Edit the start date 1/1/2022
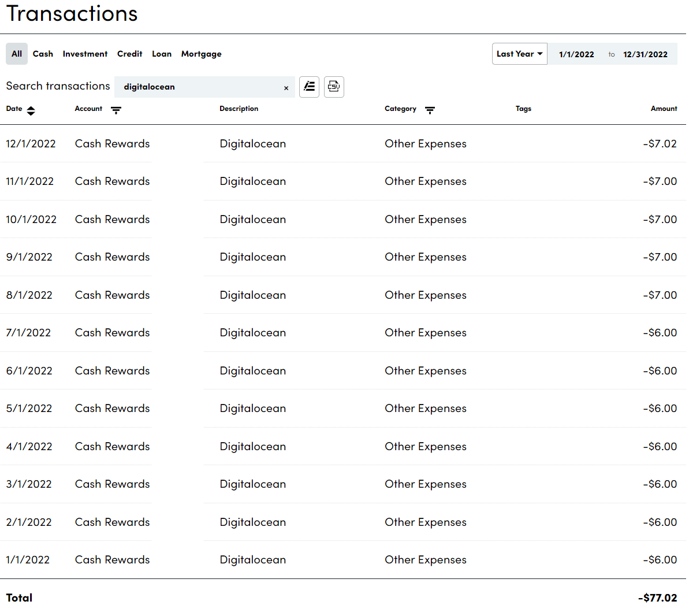Screen dimensions: 689x616 [x=576, y=54]
